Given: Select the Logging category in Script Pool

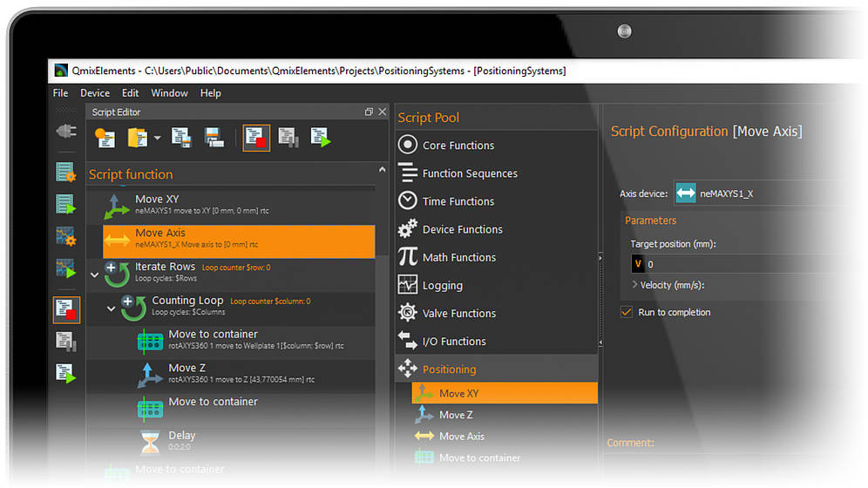Looking at the screenshot, I should 442,285.
